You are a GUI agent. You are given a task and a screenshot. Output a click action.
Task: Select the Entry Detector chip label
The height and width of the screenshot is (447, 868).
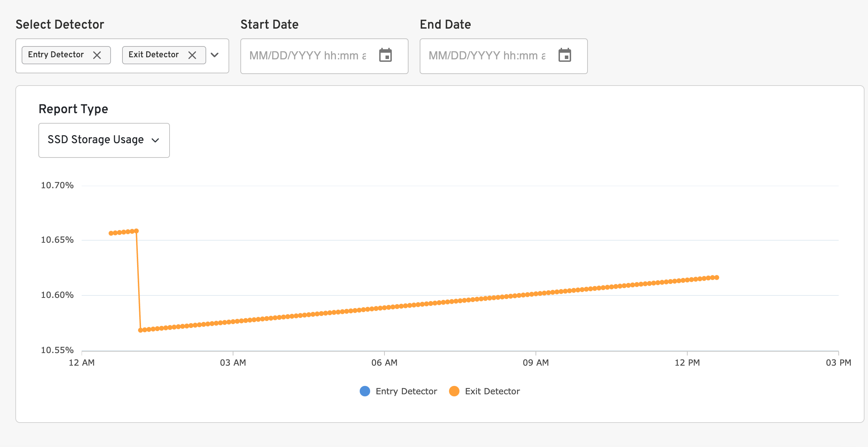point(56,55)
